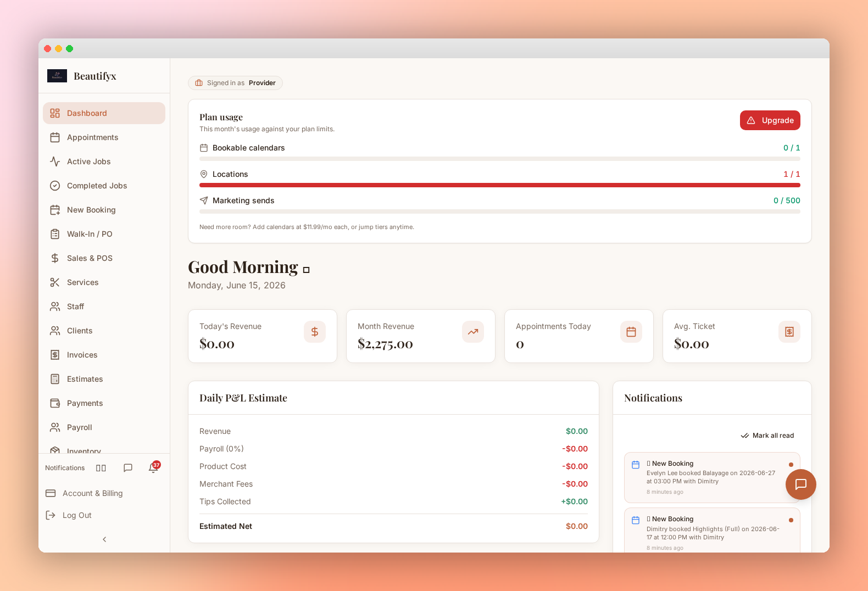Image resolution: width=868 pixels, height=591 pixels.
Task: Select Walk-In / PO menu item
Action: pyautogui.click(x=104, y=234)
